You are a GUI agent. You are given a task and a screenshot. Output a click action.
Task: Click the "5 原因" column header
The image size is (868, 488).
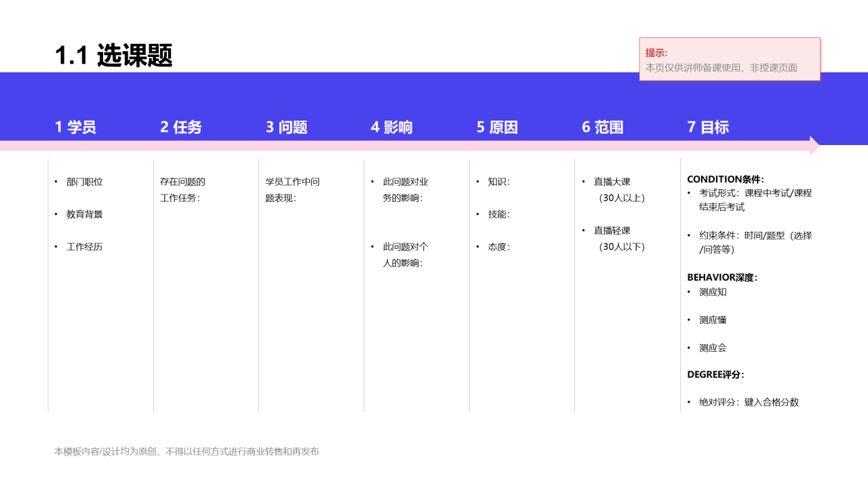(x=497, y=127)
